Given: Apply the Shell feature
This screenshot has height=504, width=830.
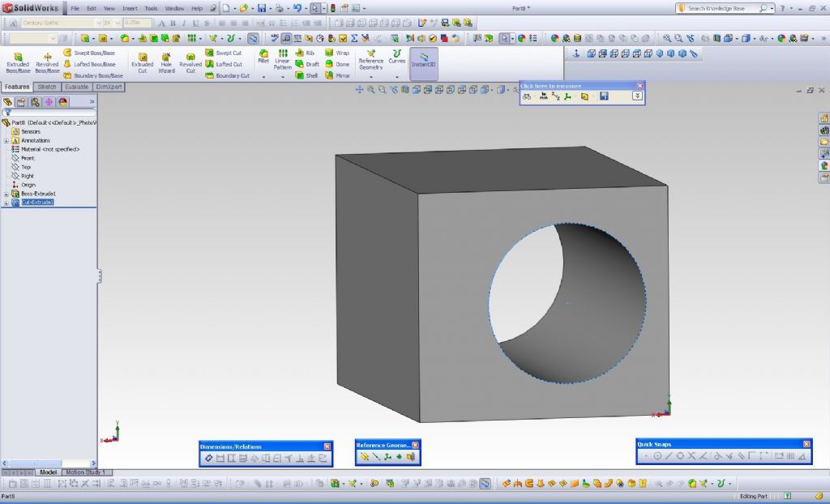Looking at the screenshot, I should (x=306, y=75).
